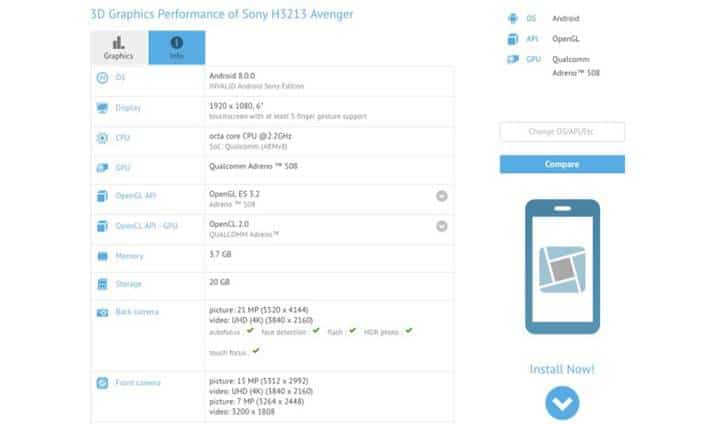Click the Android value in sidebar
This screenshot has height=424, width=720.
565,18
